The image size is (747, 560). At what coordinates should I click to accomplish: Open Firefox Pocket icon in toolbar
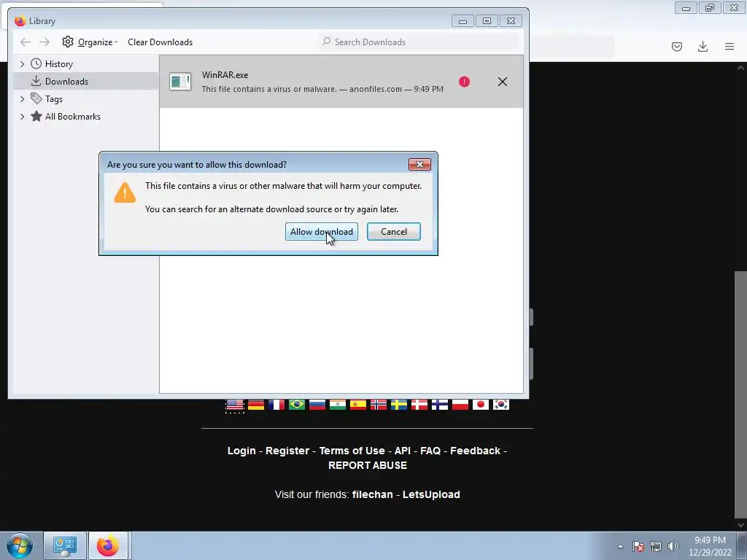(x=677, y=46)
